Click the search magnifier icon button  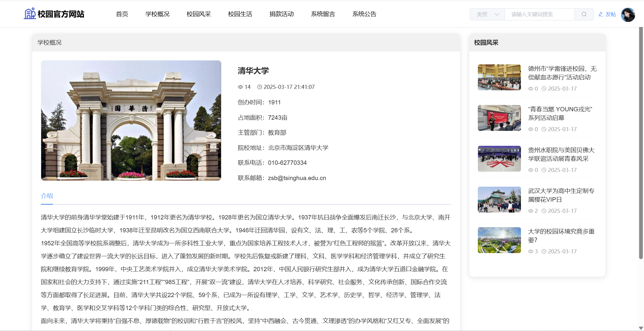(584, 14)
